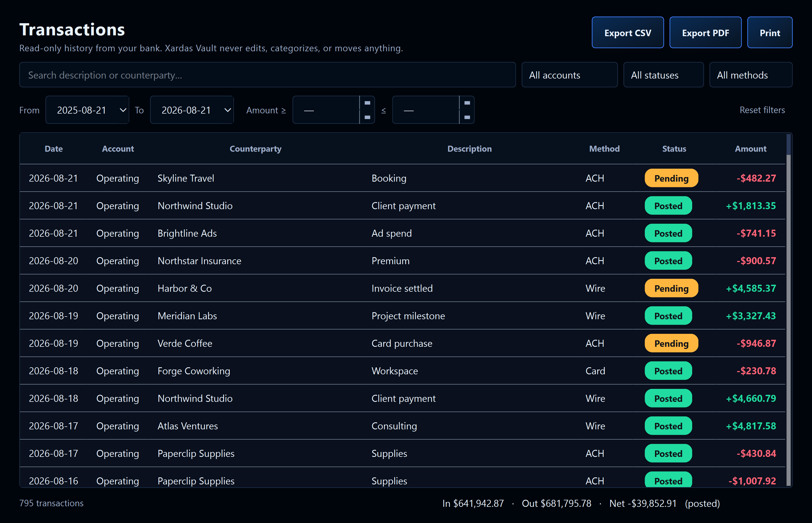Select the Northstar Insurance counterparty cell
Viewport: 812px width, 523px height.
(255, 261)
